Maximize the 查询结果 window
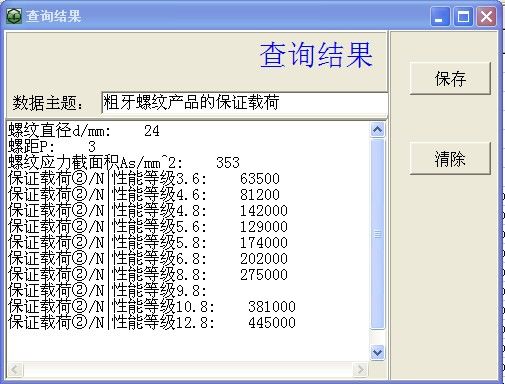 coord(463,16)
